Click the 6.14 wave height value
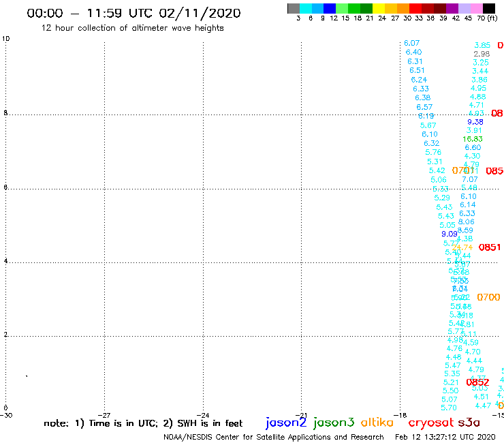 point(468,204)
